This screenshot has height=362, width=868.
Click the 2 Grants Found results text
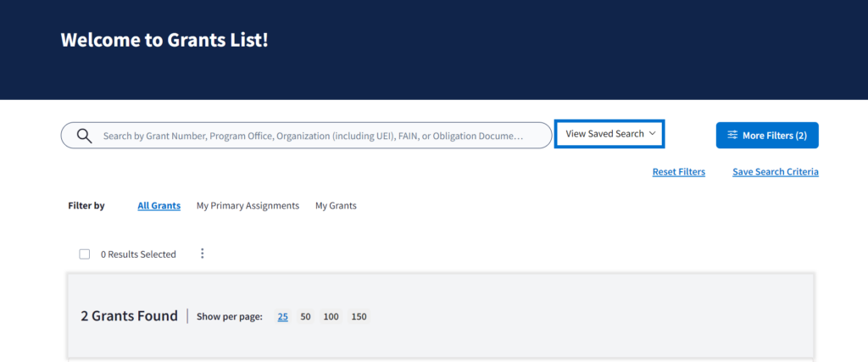click(129, 316)
